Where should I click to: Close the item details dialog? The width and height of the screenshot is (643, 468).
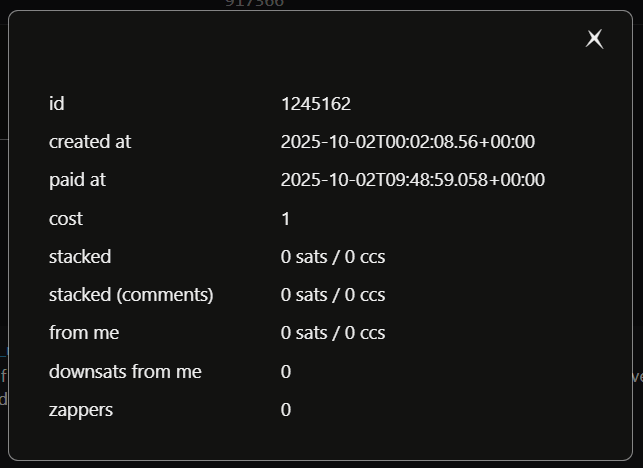click(x=595, y=39)
